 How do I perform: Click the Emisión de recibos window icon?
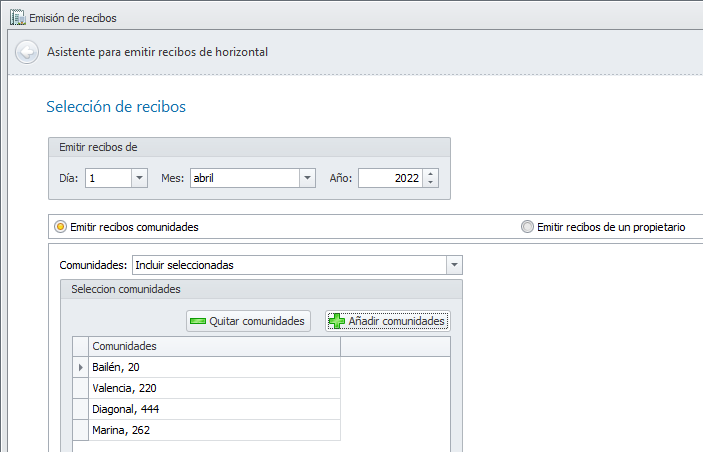(x=17, y=17)
